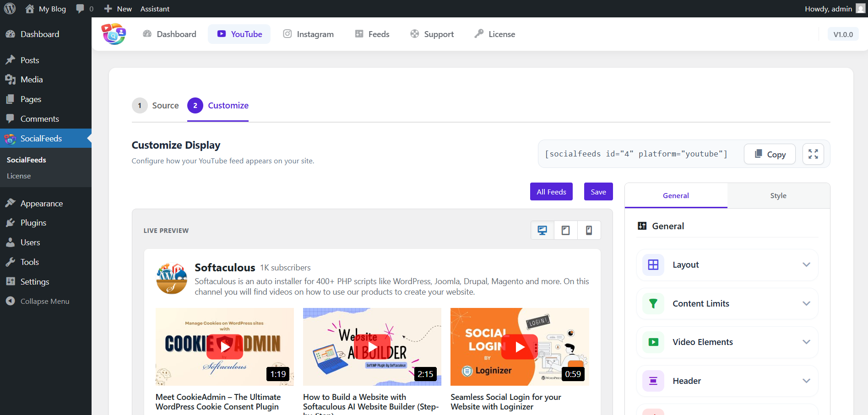
Task: Switch to the Style tab
Action: 778,195
